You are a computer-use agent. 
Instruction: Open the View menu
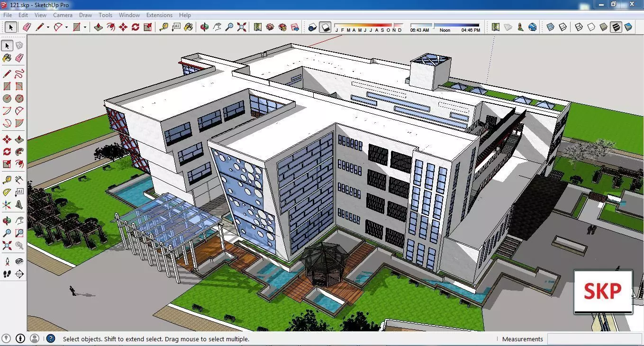point(40,15)
